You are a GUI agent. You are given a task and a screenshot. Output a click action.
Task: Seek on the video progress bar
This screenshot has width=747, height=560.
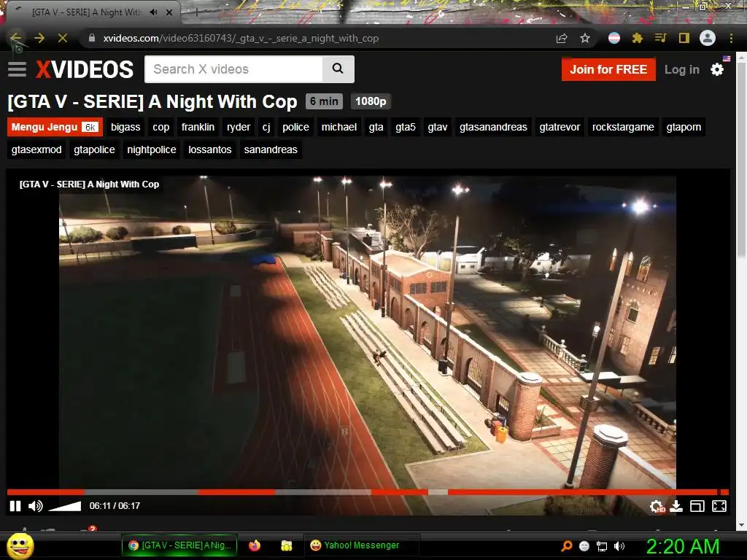pyautogui.click(x=368, y=492)
